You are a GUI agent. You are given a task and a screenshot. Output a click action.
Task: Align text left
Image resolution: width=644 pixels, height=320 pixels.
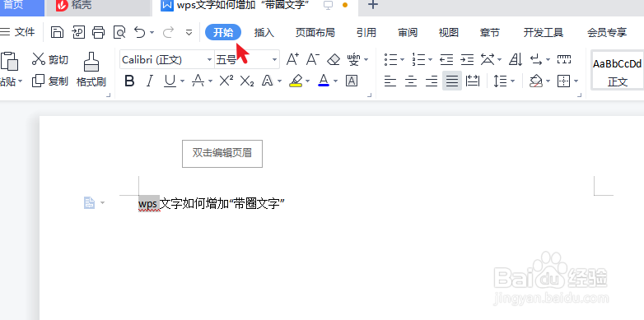point(390,81)
